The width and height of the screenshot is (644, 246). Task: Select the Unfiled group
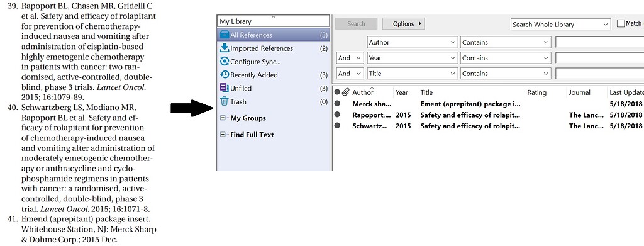[274, 88]
